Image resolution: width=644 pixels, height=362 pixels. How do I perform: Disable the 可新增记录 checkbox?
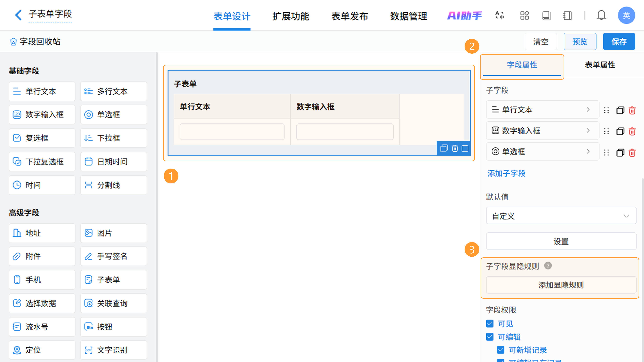[x=500, y=349]
